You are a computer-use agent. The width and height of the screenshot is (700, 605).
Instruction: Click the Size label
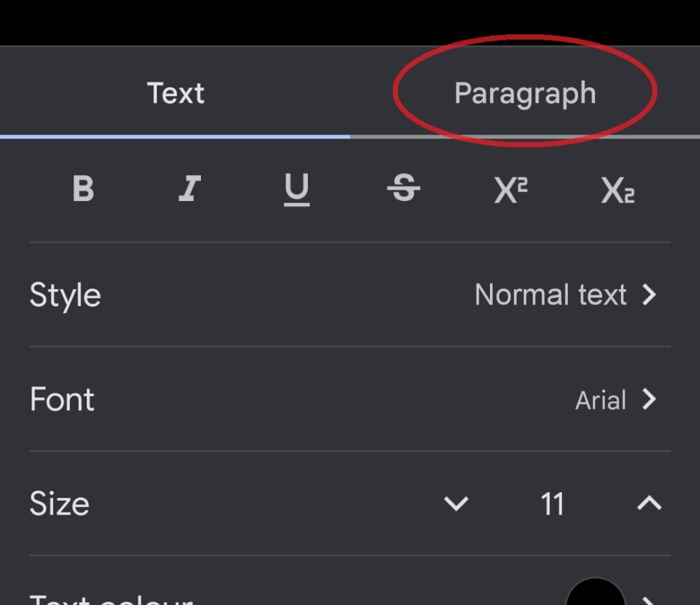click(x=59, y=503)
